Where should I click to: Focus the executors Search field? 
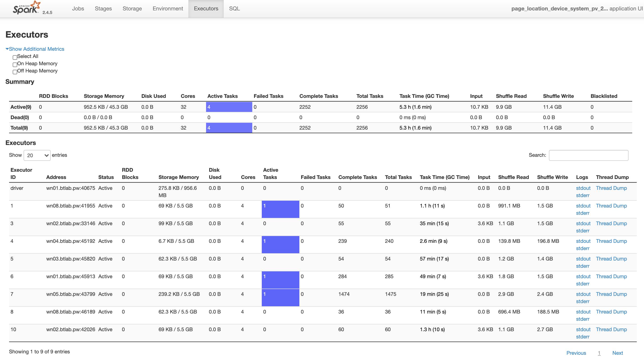[x=589, y=155]
